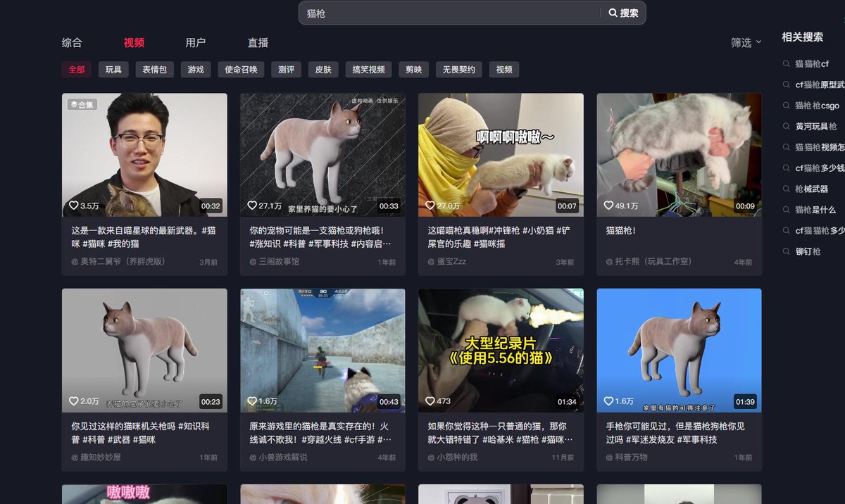Visit author 趣知妙妙屋

coord(96,457)
